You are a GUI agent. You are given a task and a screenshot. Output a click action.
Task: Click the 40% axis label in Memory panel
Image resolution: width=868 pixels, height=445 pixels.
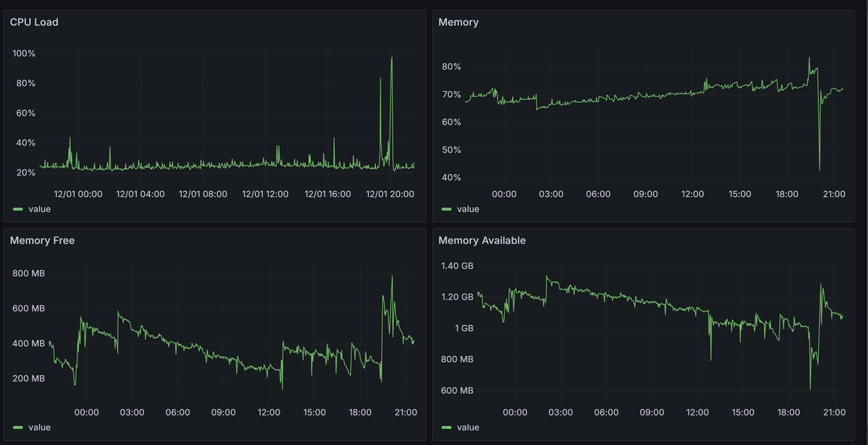click(x=451, y=177)
